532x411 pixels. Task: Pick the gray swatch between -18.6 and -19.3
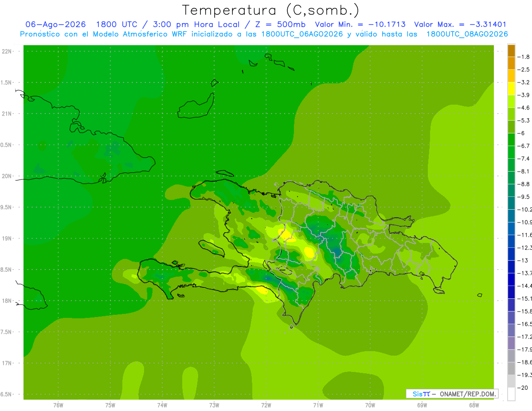click(x=511, y=368)
